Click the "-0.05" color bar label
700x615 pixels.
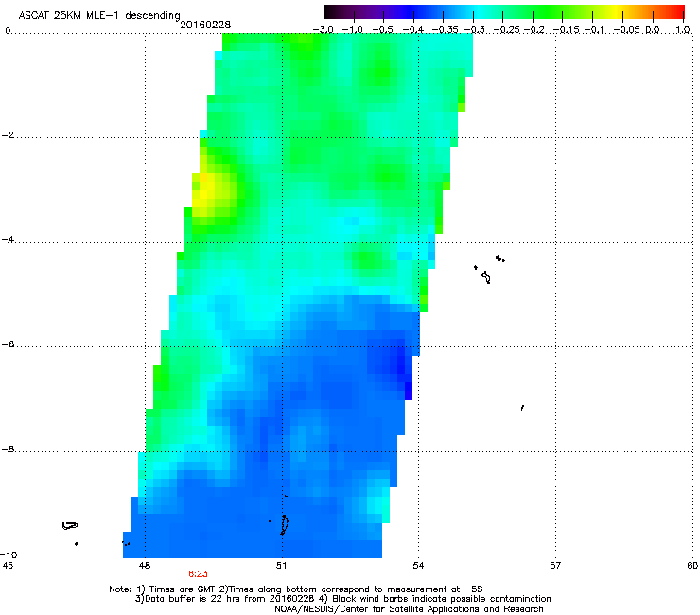pos(627,30)
